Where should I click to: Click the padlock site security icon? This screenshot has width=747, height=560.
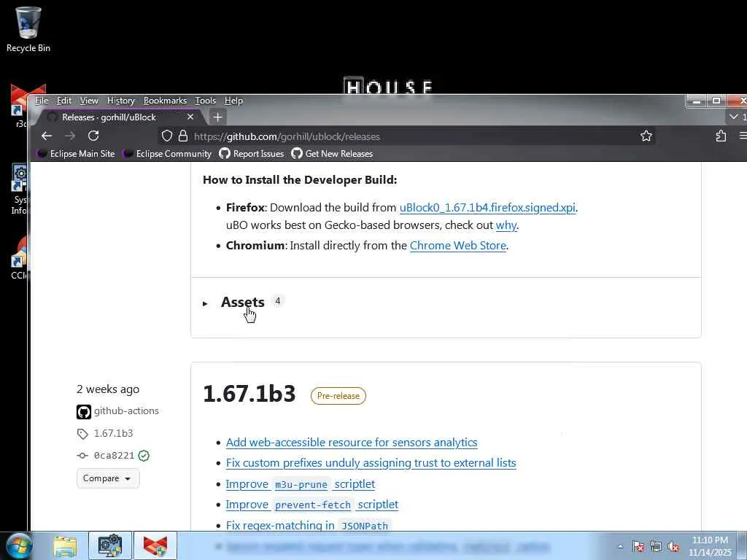tap(183, 136)
